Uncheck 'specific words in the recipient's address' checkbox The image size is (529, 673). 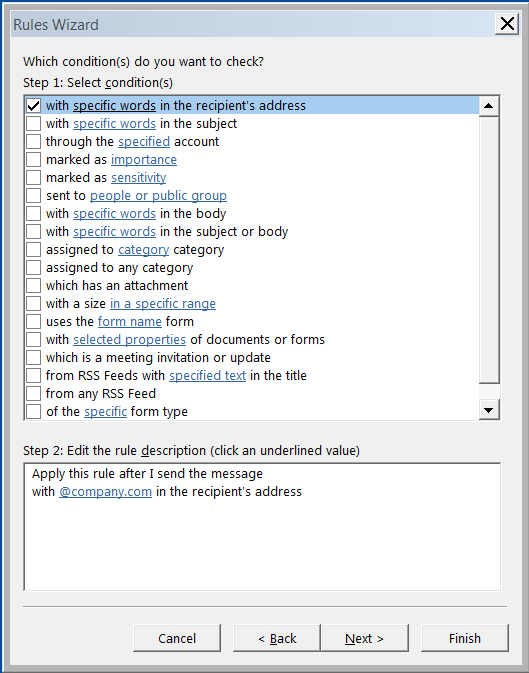[x=33, y=106]
